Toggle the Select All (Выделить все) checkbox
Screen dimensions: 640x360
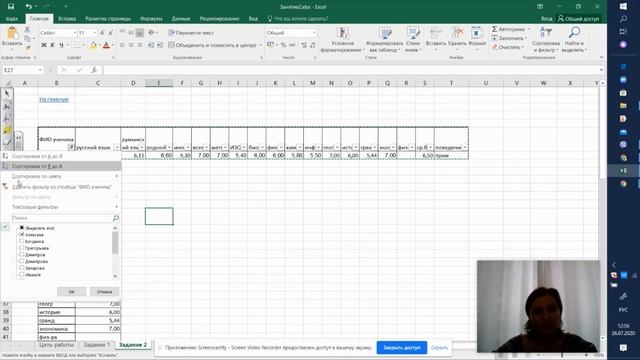tap(22, 228)
